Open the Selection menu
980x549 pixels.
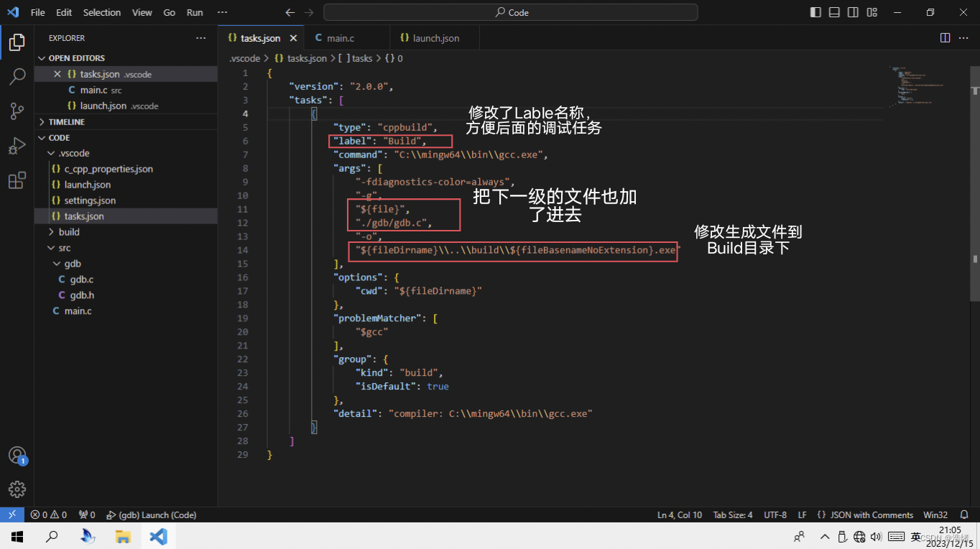102,12
